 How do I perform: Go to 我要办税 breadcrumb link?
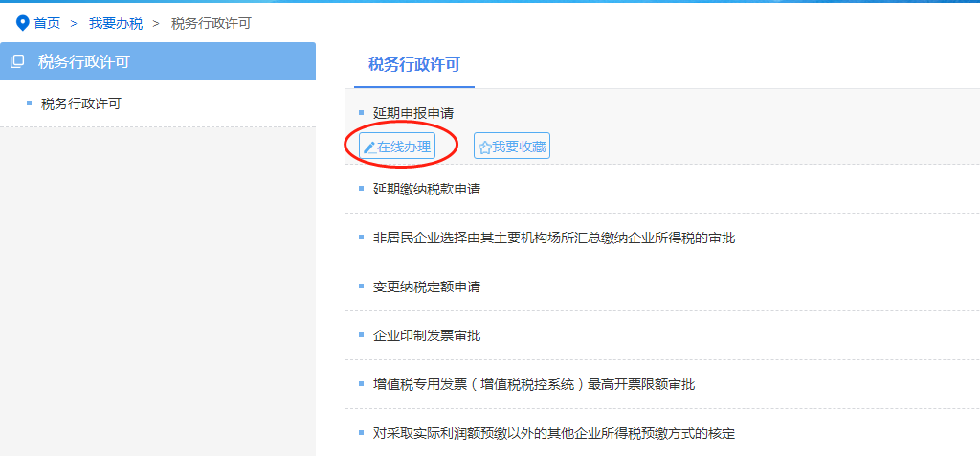116,24
